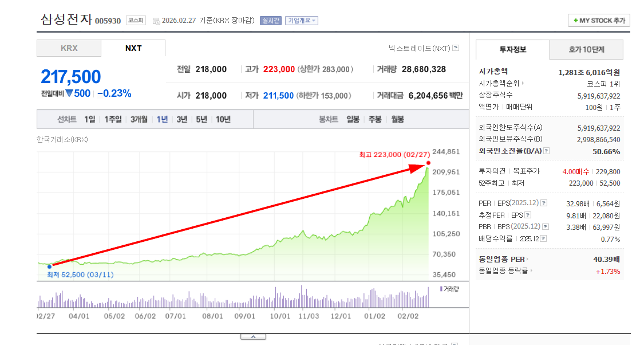Click the 거래대금 value 6,204,656
Viewport: 644px width, 345px height.
[x=428, y=96]
